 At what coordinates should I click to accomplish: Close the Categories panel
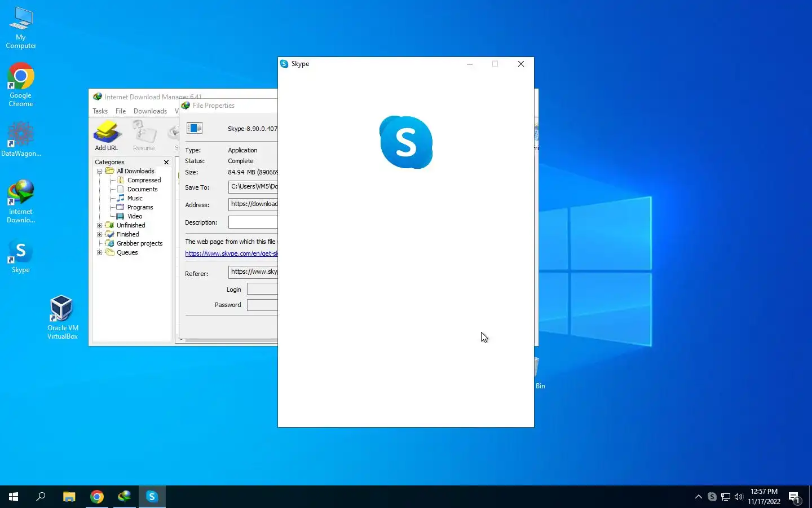coord(166,162)
